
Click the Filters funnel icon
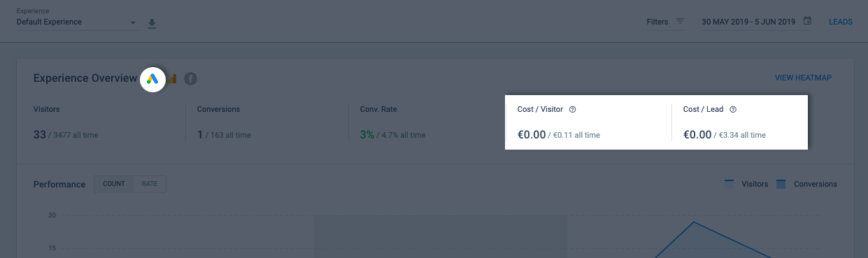(x=680, y=22)
